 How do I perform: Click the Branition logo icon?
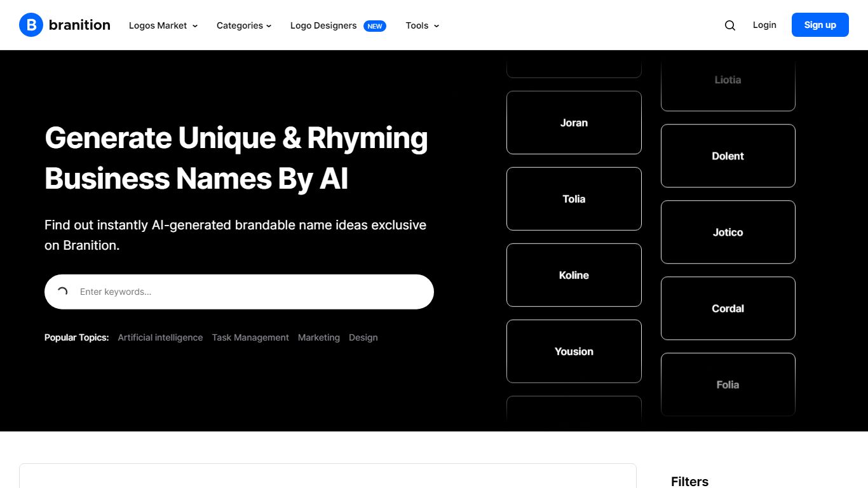pos(31,25)
